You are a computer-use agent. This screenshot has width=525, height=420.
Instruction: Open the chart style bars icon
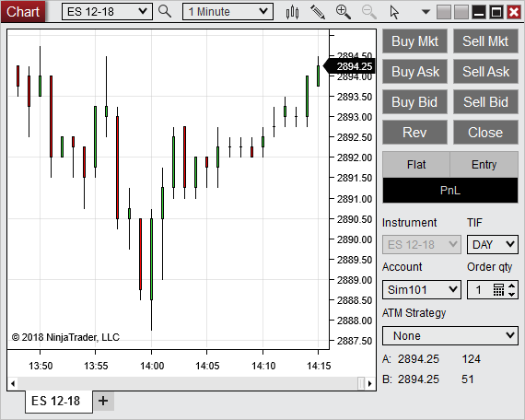(x=292, y=12)
